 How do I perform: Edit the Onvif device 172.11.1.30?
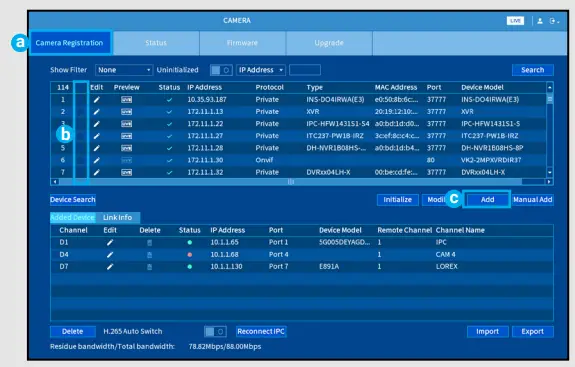[x=96, y=160]
